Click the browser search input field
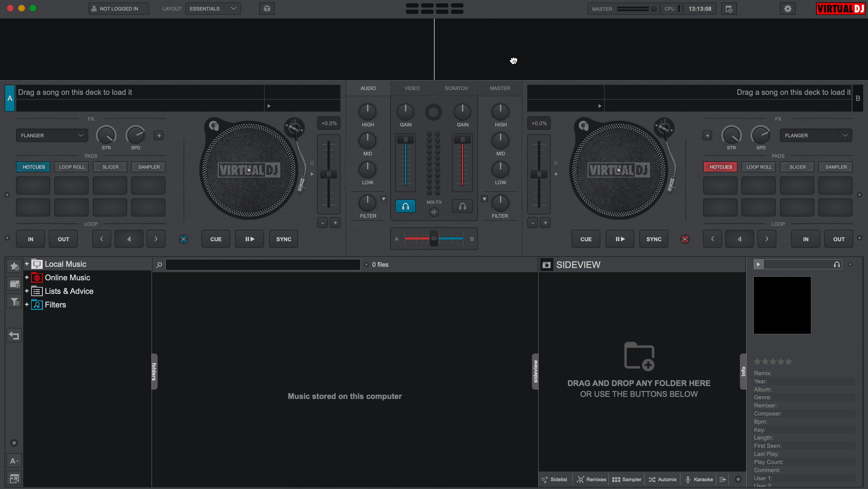The width and height of the screenshot is (868, 489). tap(263, 265)
